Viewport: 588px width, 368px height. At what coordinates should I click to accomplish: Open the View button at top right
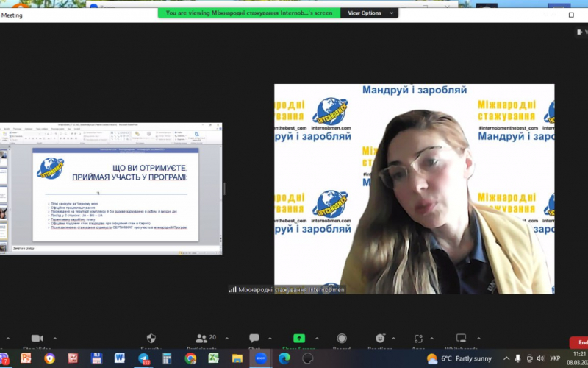[582, 32]
